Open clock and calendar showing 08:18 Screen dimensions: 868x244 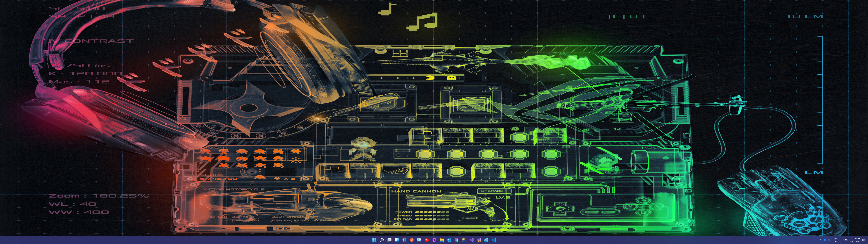pos(855,240)
